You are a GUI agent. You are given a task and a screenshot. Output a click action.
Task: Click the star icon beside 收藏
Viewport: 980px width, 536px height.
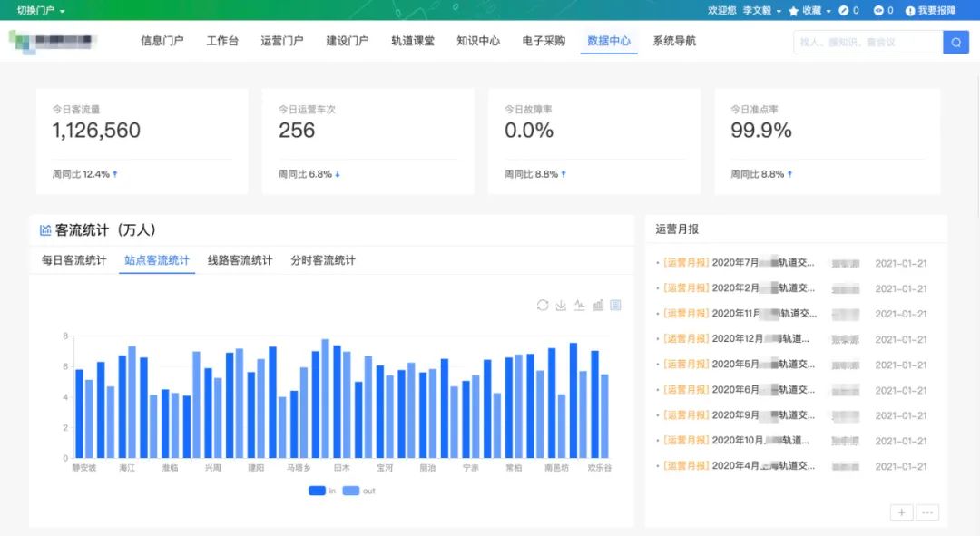point(794,11)
